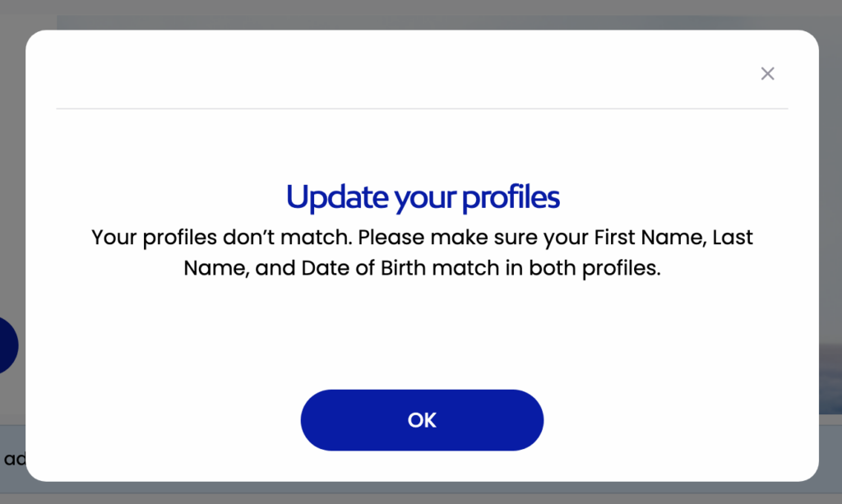
Task: Click the thin divider line in the modal header
Action: pyautogui.click(x=422, y=109)
